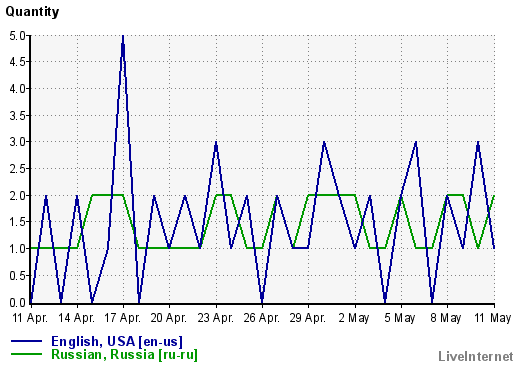Click the English, USA [en-us] legend label
The image size is (520, 366).
117,341
